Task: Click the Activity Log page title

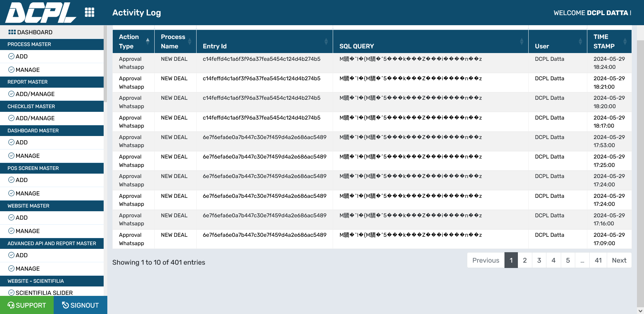Action: point(137,12)
